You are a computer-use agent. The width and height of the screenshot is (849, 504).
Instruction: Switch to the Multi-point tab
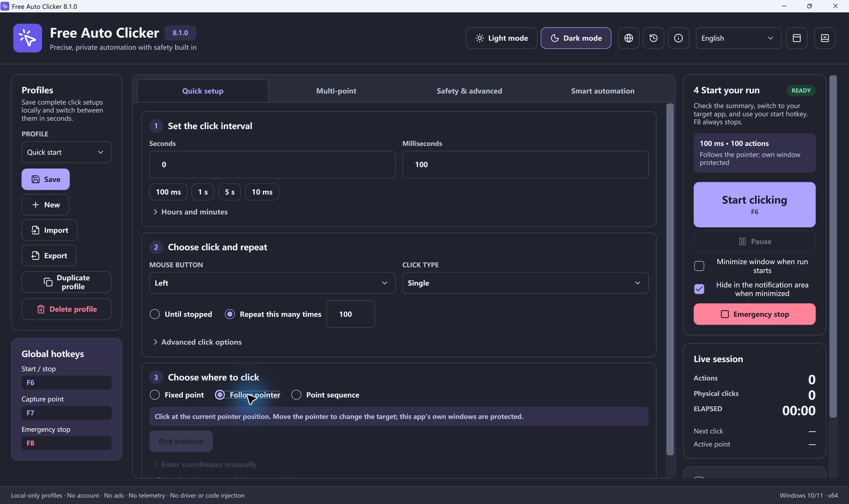(x=336, y=91)
